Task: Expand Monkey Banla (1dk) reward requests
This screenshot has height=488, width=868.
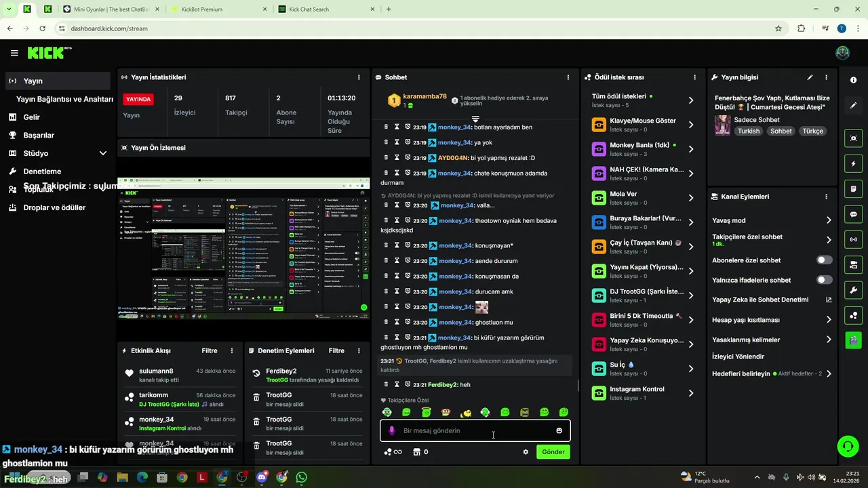Action: coord(691,149)
